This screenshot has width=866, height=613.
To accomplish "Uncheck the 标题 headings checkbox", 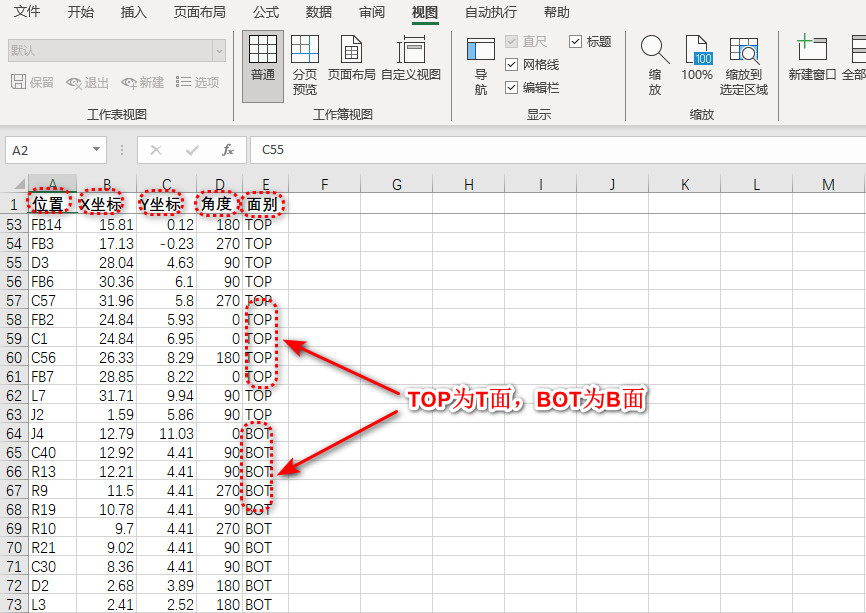I will (576, 42).
